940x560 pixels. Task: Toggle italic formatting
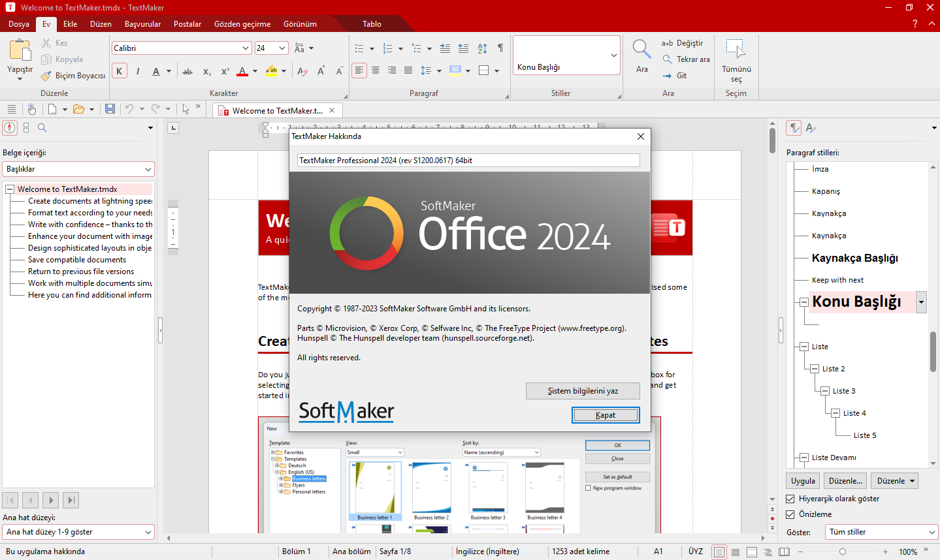[x=137, y=71]
